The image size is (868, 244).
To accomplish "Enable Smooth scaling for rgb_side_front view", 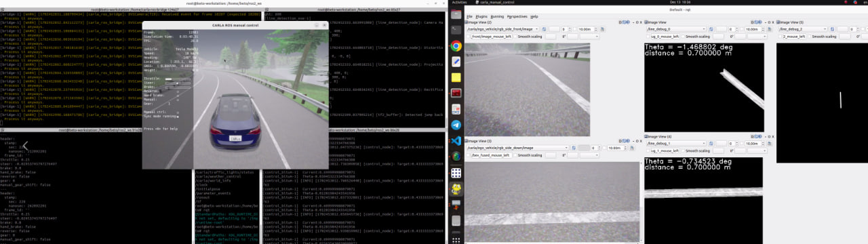I will click(515, 37).
